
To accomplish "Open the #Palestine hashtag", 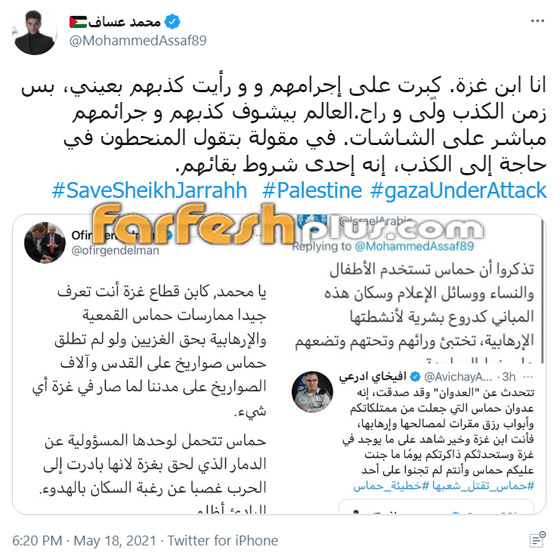I will tap(312, 190).
